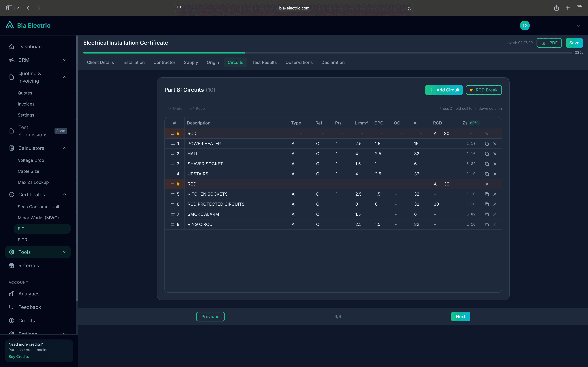Open the Observations tab
The image size is (588, 367).
299,62
